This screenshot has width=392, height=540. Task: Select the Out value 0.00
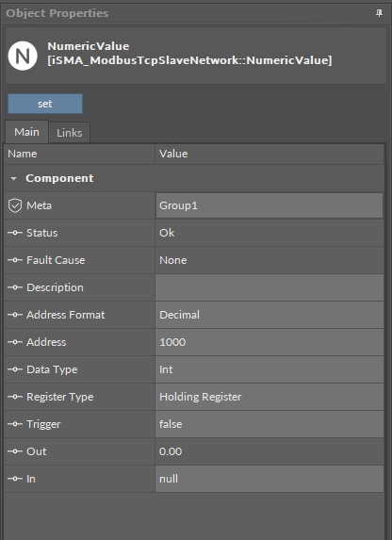[x=171, y=451]
